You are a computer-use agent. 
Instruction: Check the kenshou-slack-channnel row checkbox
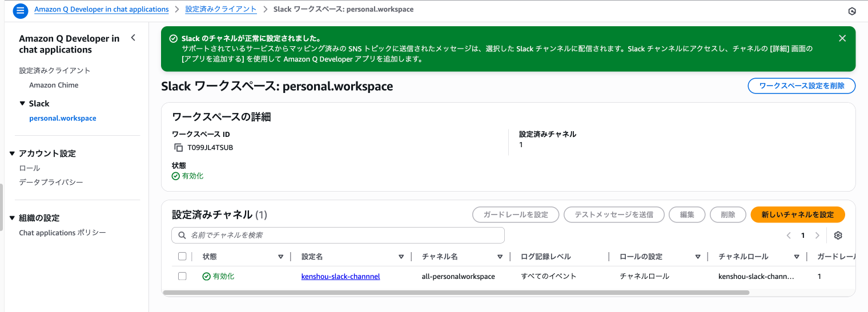point(182,276)
